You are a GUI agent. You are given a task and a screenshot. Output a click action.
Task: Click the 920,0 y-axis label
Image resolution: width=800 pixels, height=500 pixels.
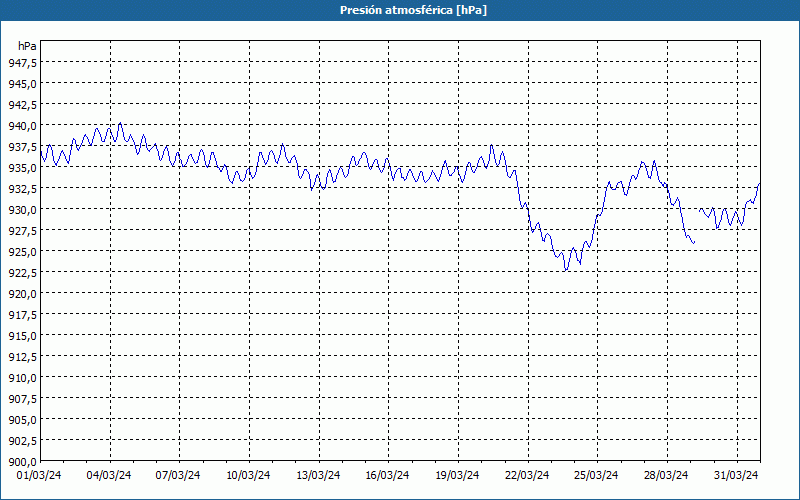coord(22,293)
